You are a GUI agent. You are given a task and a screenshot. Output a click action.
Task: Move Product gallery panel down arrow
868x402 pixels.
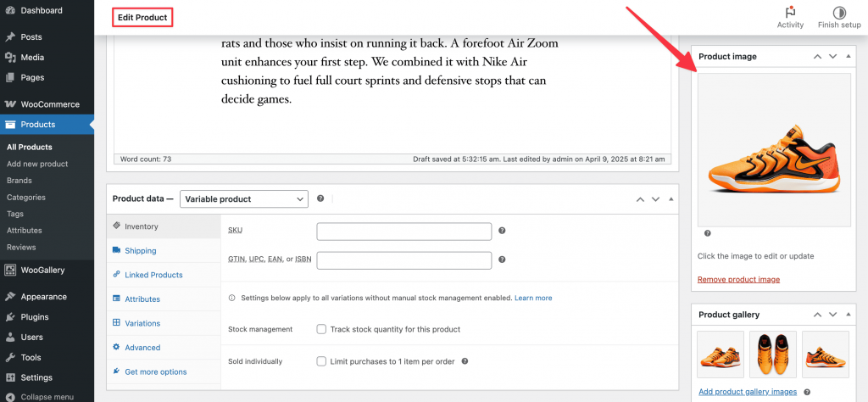pyautogui.click(x=832, y=315)
